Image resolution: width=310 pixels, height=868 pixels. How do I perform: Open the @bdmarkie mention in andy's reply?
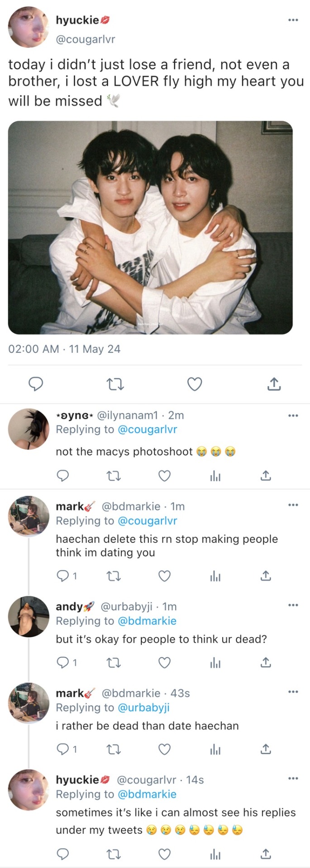tap(147, 621)
